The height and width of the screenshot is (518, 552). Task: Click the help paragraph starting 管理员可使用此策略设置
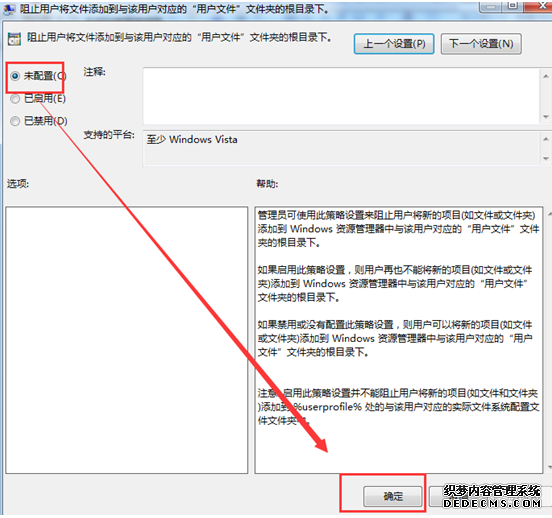click(398, 229)
